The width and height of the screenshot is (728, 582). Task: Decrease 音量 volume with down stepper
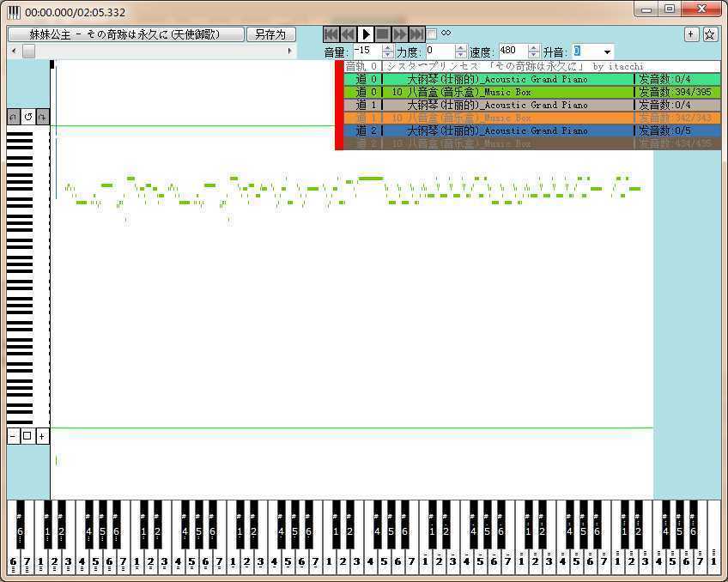click(x=388, y=55)
